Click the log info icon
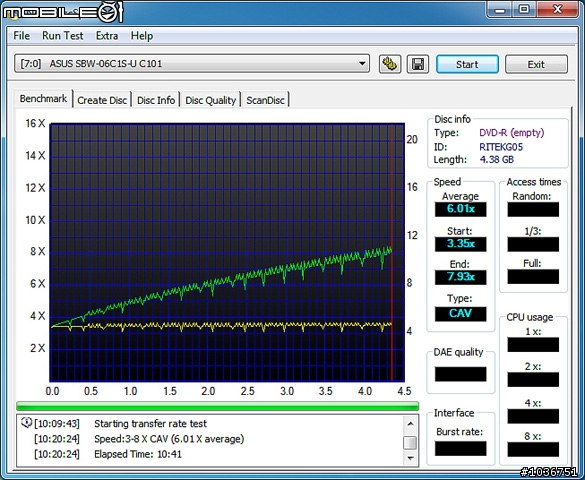The image size is (585, 480). pos(26,423)
